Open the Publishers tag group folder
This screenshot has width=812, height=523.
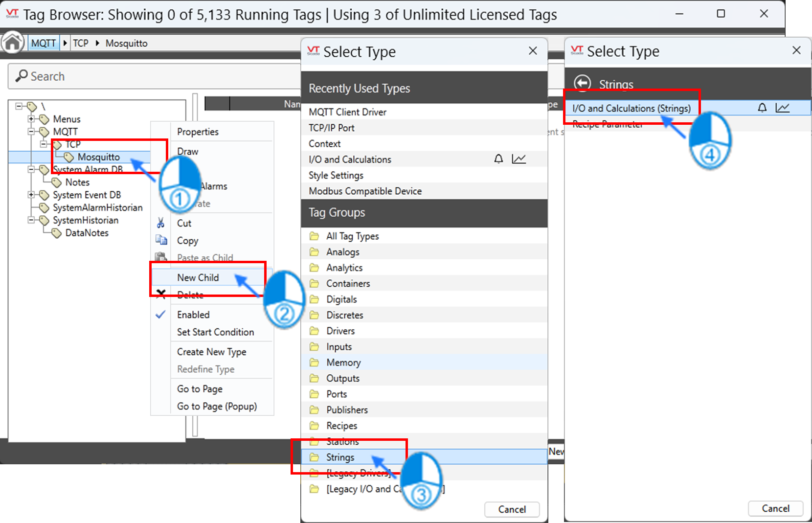315,410
